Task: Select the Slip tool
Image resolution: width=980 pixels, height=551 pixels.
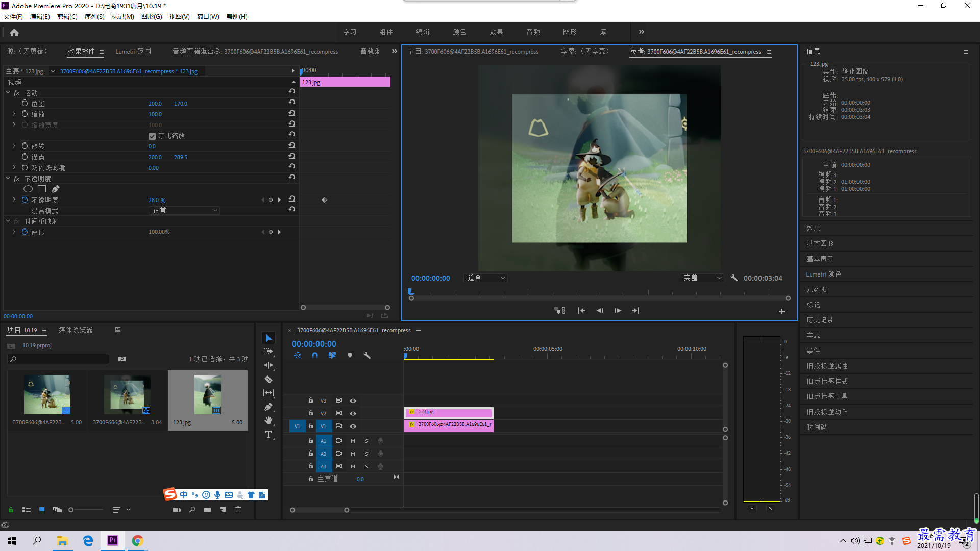Action: click(268, 393)
